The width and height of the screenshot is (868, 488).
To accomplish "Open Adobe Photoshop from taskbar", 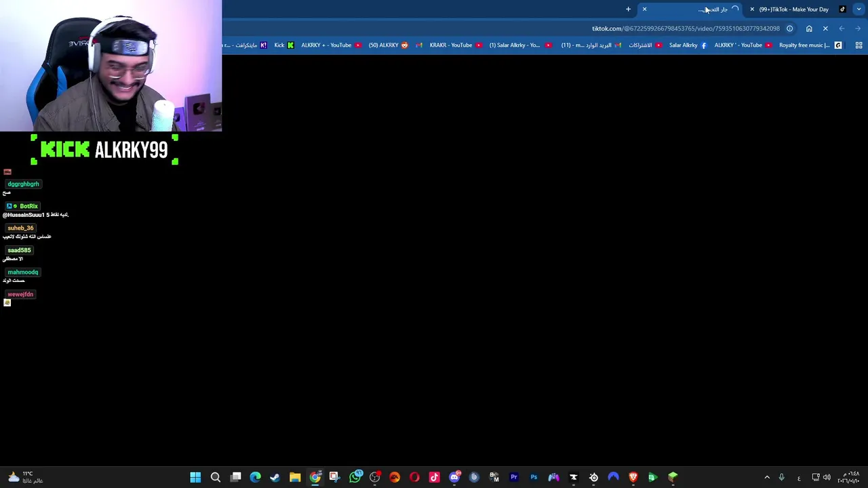I will coord(534,477).
